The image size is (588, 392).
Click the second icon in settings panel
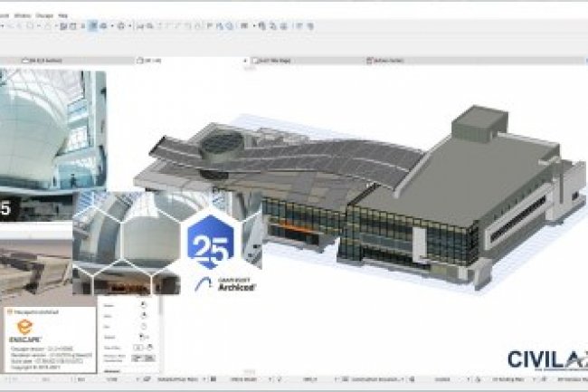(x=143, y=315)
